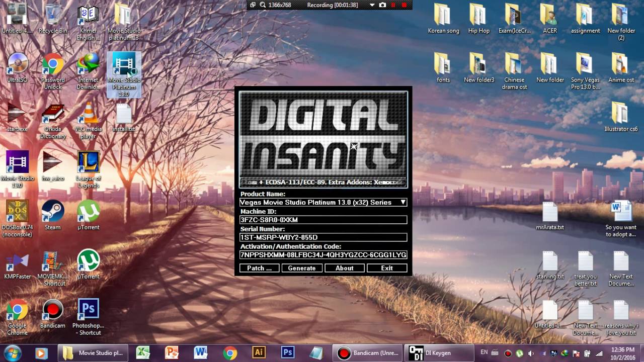Click the window-mode icon on recording bar
Image resolution: width=644 pixels, height=362 pixels.
pyautogui.click(x=253, y=5)
